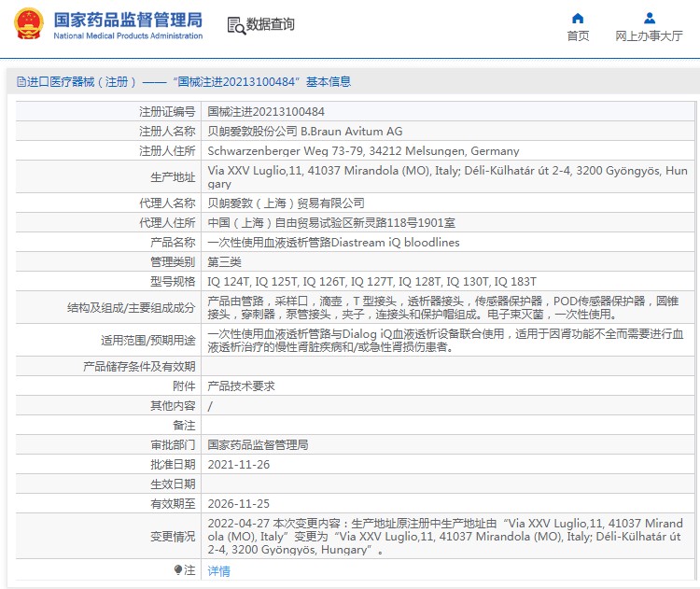Click the 注册人住所 row label
Viewport: 700px width, 589px height.
click(167, 151)
